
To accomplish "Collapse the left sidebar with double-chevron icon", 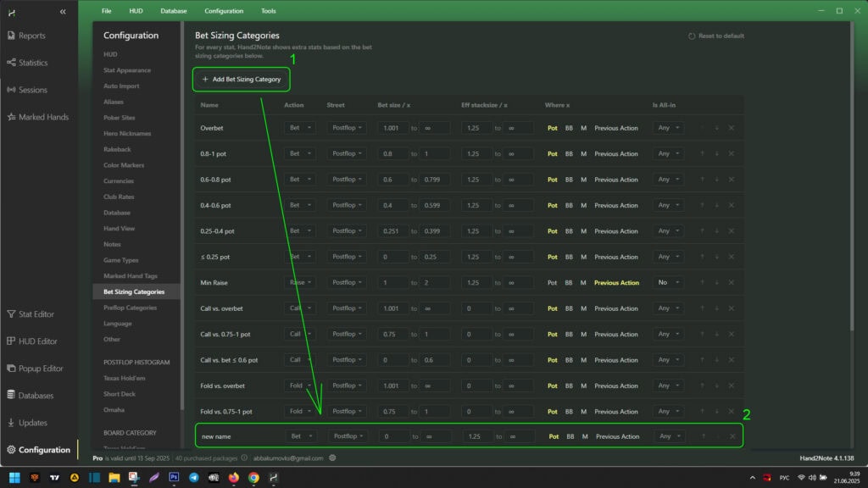I will 63,11.
